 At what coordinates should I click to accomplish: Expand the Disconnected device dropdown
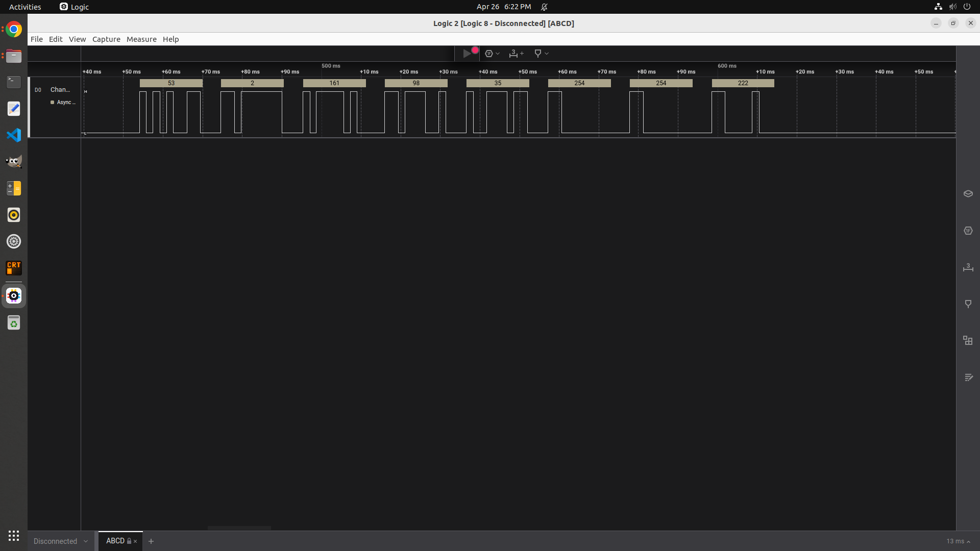pyautogui.click(x=86, y=541)
